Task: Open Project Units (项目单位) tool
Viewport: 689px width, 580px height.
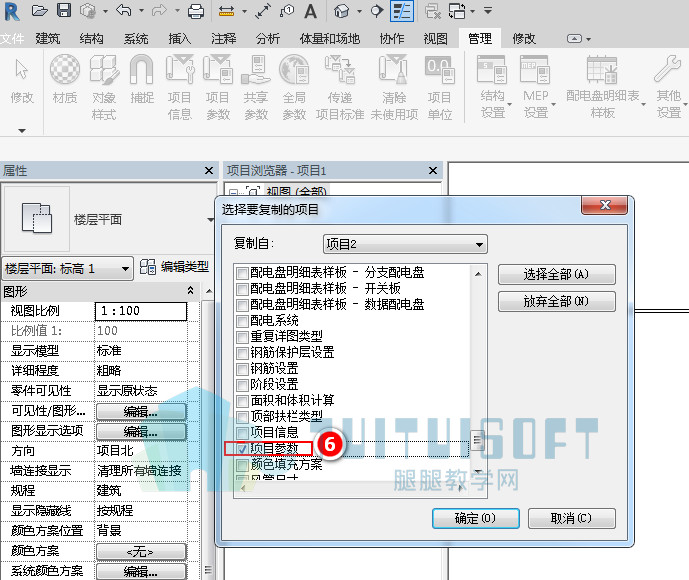Action: 439,87
